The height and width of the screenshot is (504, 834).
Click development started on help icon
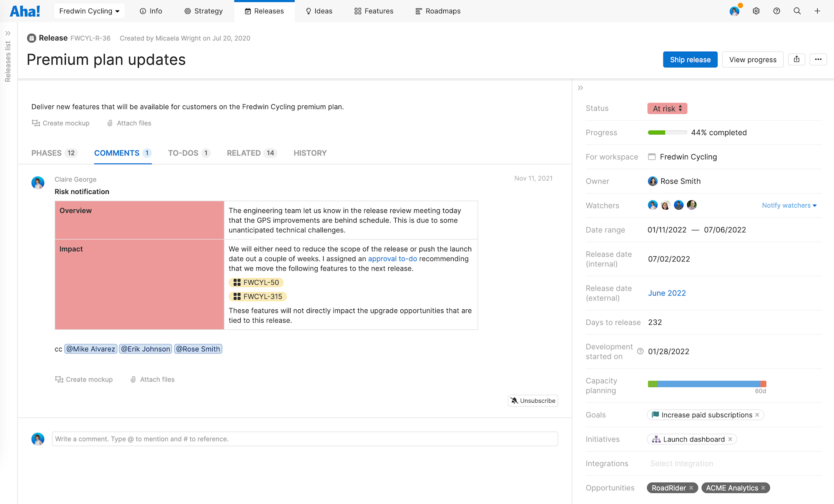click(640, 351)
